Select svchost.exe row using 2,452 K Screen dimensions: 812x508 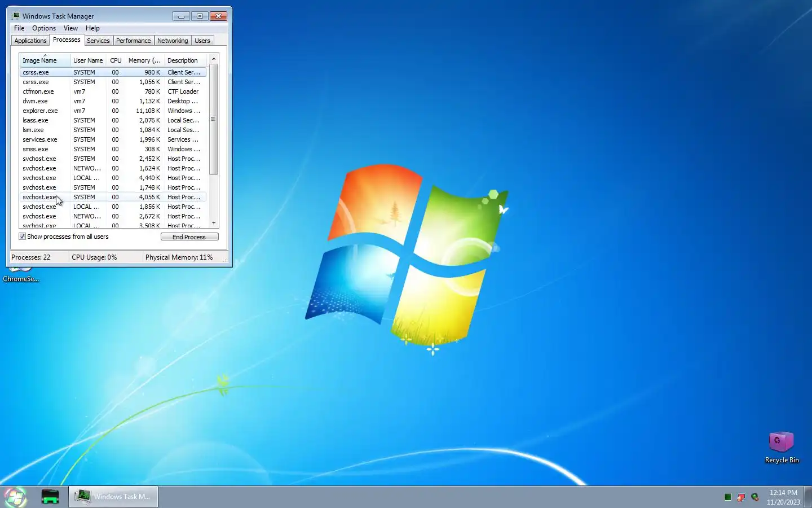(113, 159)
